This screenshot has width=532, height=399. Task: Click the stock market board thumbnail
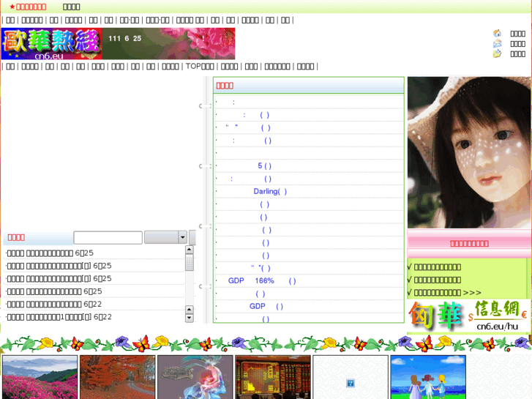(272, 377)
